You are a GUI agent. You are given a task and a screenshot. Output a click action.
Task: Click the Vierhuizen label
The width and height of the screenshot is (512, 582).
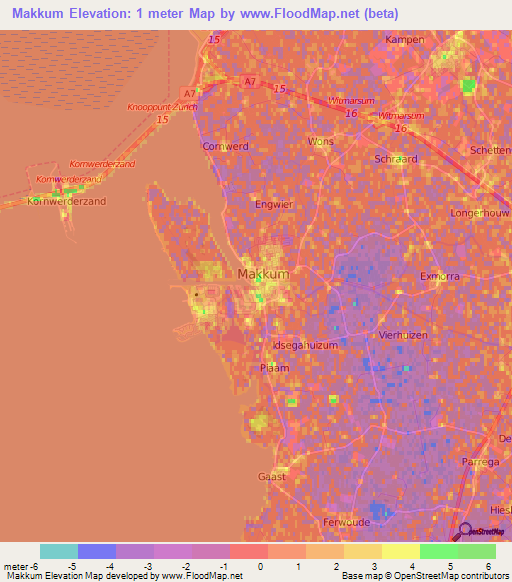click(403, 335)
